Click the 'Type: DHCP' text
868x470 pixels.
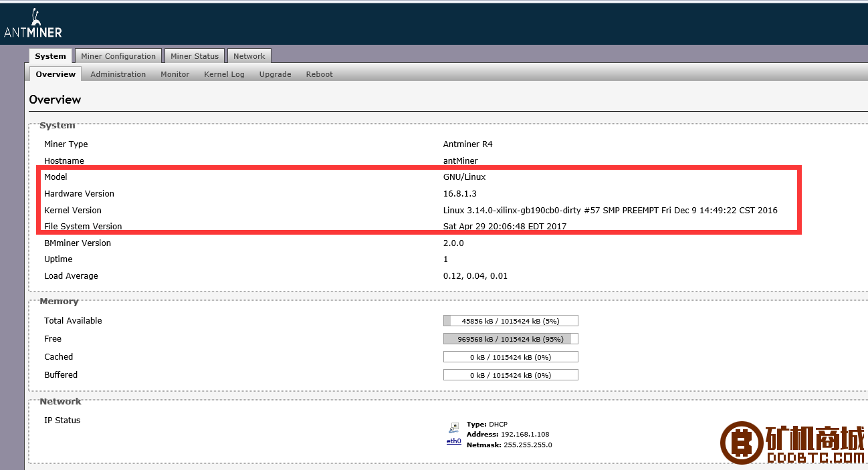(487, 425)
